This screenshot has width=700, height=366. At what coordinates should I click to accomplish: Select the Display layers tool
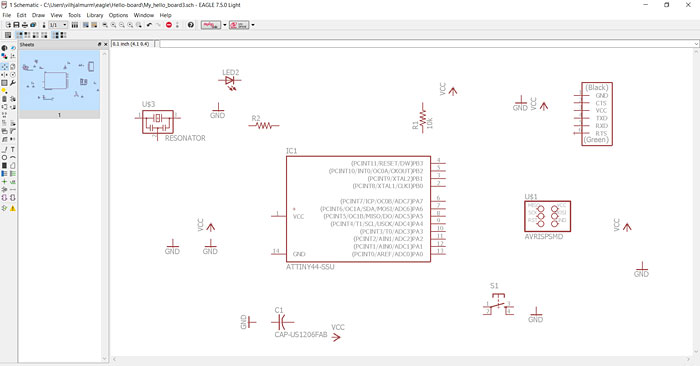coord(4,56)
